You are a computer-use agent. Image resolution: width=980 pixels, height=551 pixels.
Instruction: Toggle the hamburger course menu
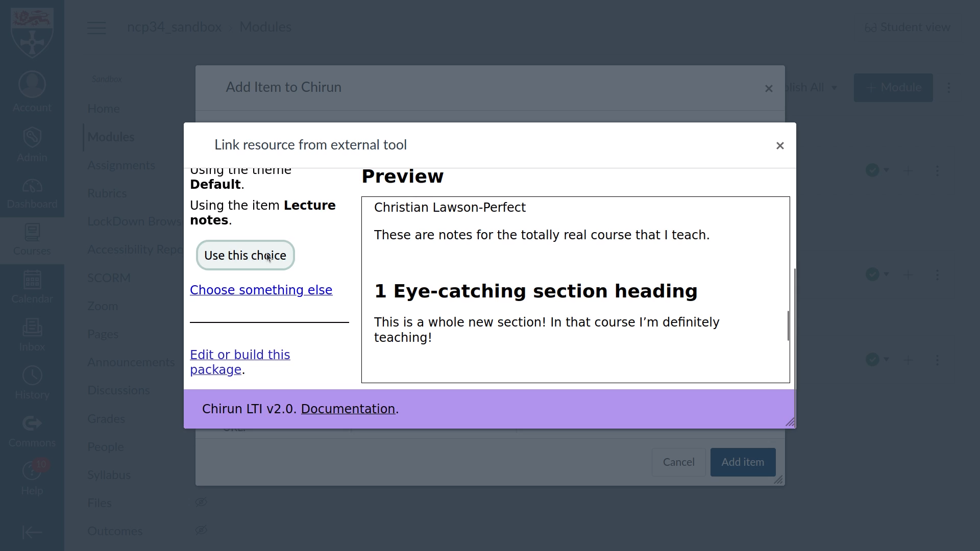tap(96, 28)
